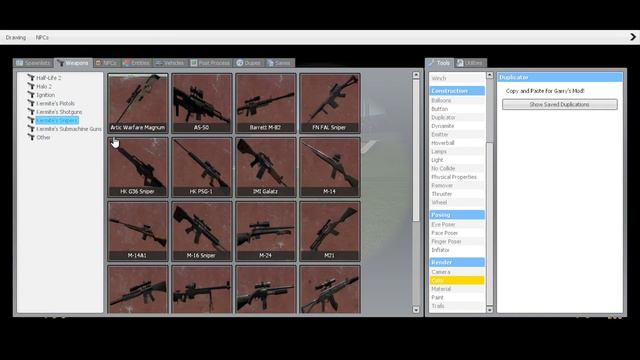Screen dimensions: 640x360
Task: Open the Drawing menu in top bar
Action: 16,38
